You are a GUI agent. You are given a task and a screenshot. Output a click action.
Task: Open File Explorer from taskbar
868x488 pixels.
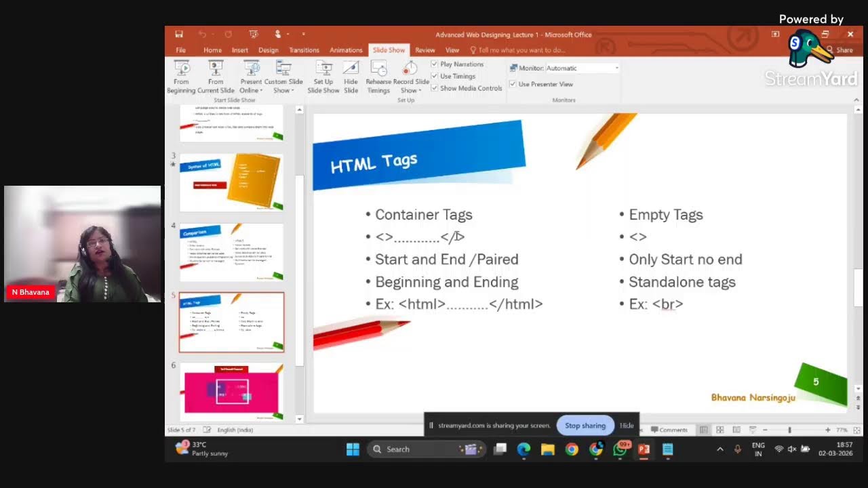click(548, 449)
